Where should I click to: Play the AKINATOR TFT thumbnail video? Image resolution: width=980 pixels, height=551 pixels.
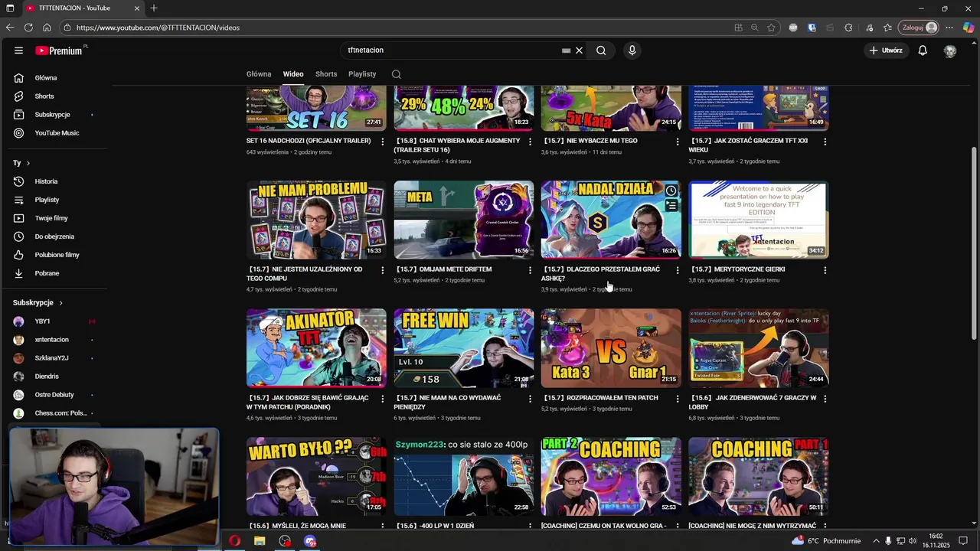(x=316, y=348)
